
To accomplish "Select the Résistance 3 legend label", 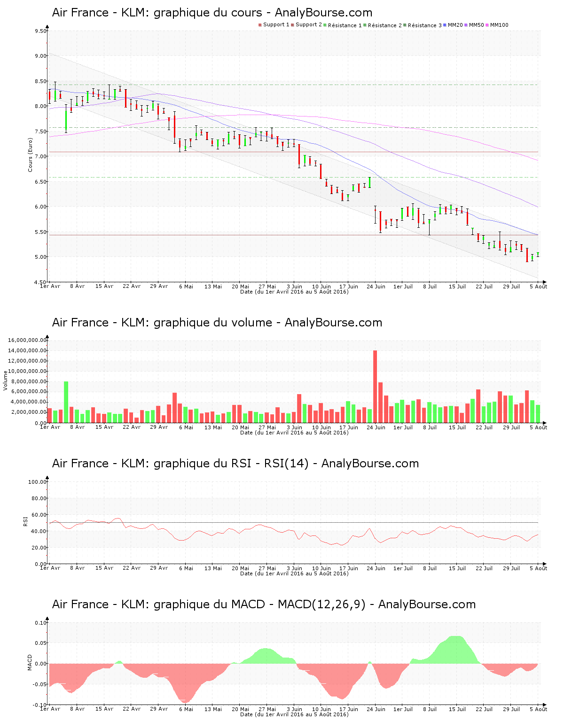I will [x=425, y=25].
